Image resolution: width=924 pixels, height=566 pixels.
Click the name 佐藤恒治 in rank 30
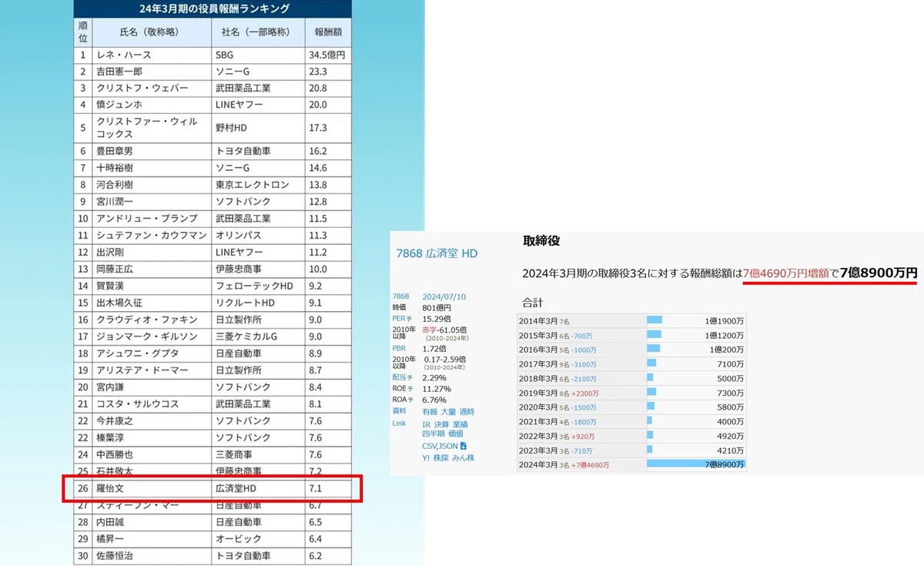click(116, 555)
